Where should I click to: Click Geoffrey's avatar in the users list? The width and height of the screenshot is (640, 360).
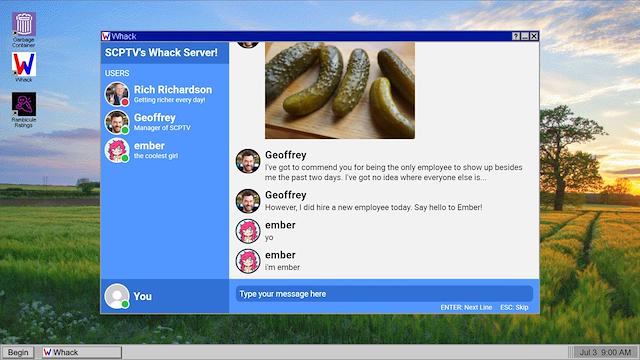[x=117, y=122]
